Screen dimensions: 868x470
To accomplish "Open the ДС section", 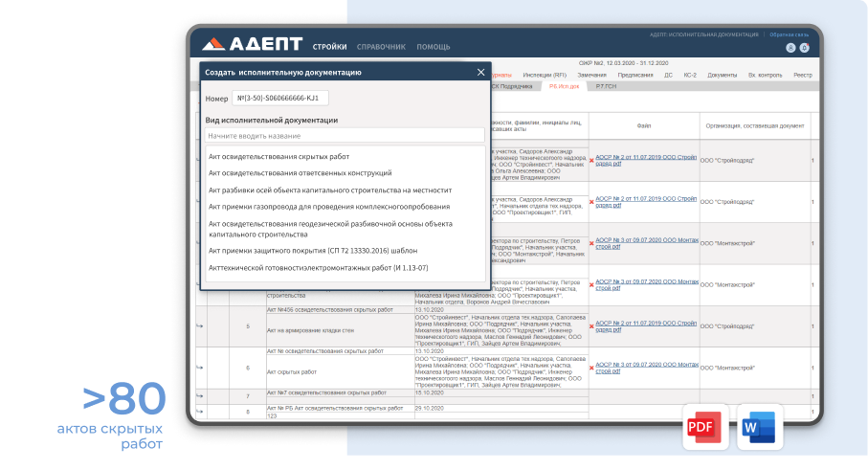I will pyautogui.click(x=668, y=75).
